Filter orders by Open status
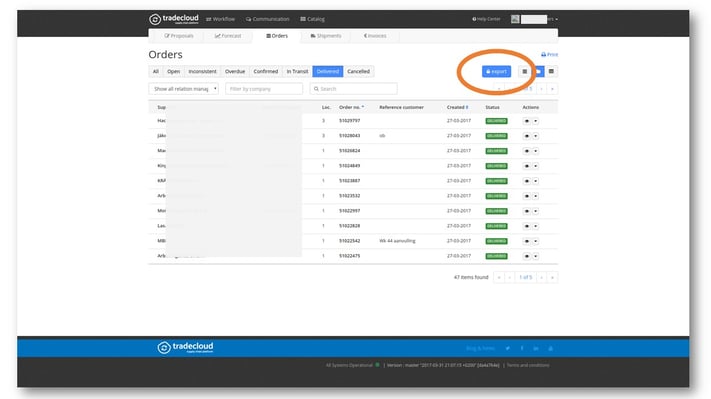711x399 pixels. (173, 71)
